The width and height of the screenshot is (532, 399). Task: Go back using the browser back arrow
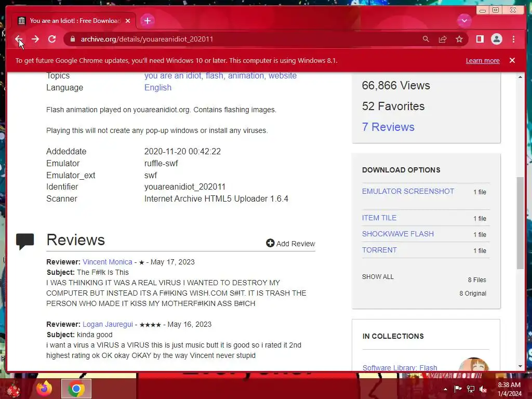(19, 39)
